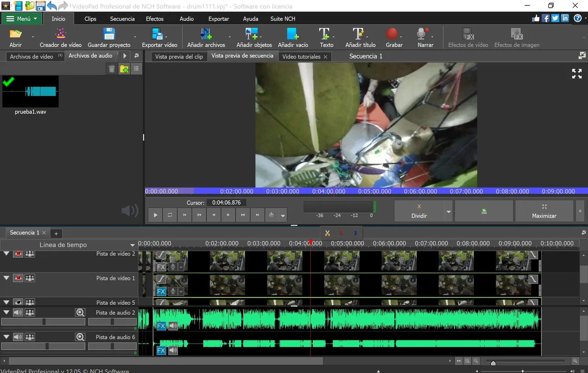The image size is (588, 373).
Task: Toggle visibility of Pista de vídeo 1
Action: pyautogui.click(x=18, y=278)
